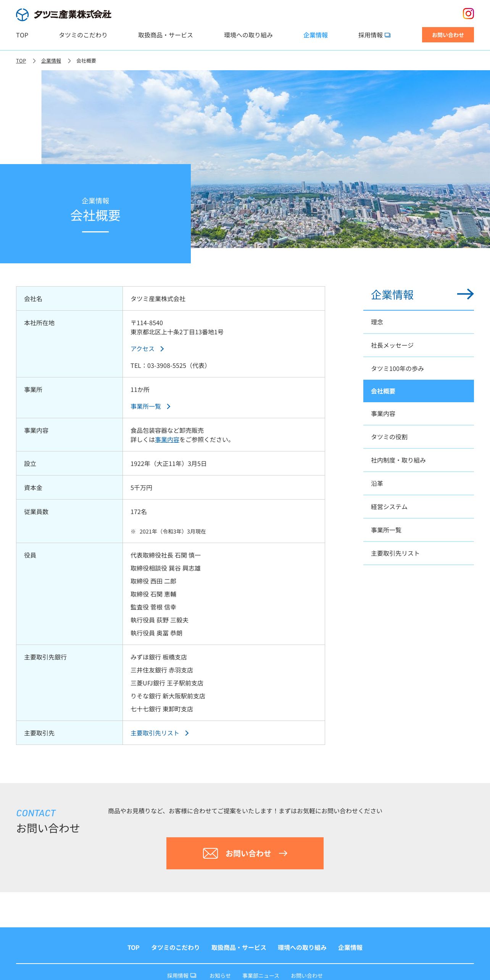
Task: Click the Tatsumi Sangyo logo
Action: click(x=64, y=15)
